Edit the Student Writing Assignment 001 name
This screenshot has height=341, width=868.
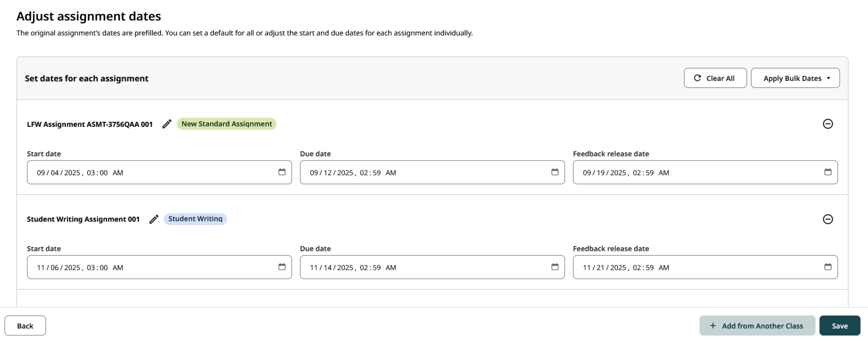click(154, 219)
